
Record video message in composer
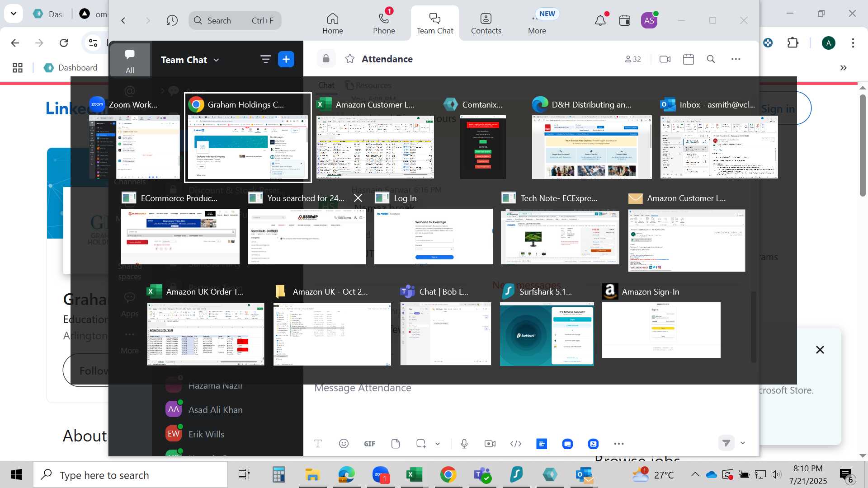pos(490,444)
